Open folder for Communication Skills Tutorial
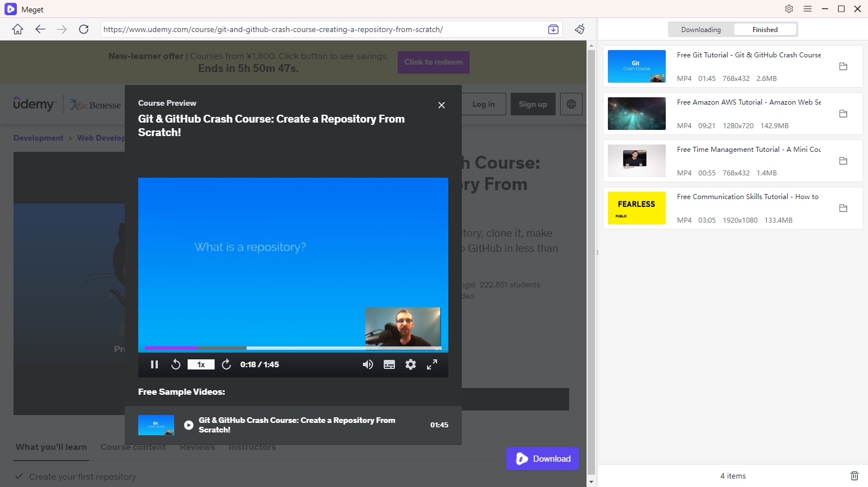This screenshot has width=868, height=487. pos(843,208)
